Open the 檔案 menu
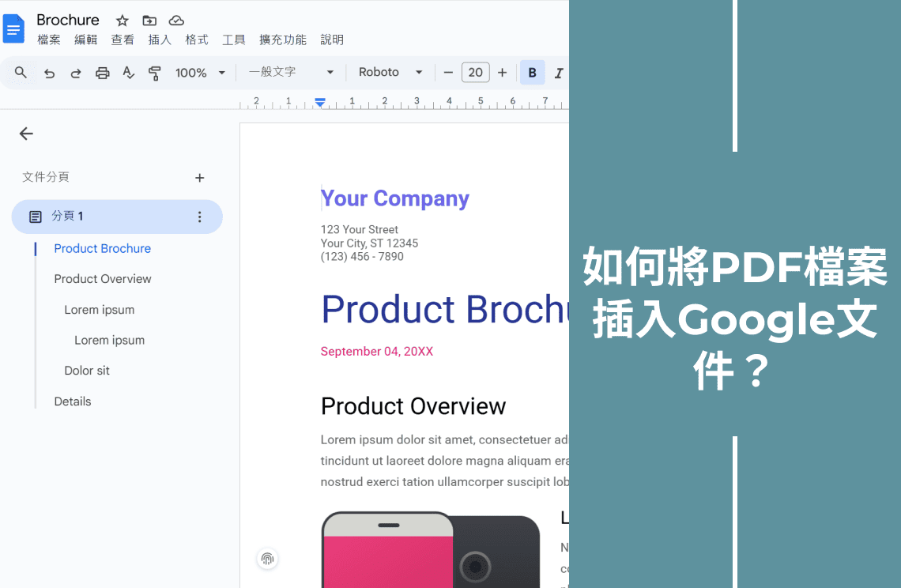This screenshot has width=901, height=588. pos(49,40)
